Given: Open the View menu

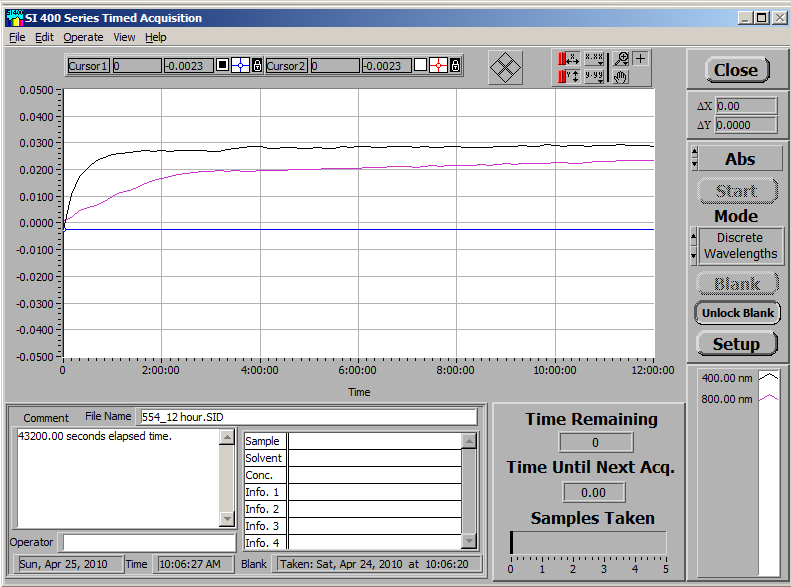Looking at the screenshot, I should tap(124, 37).
